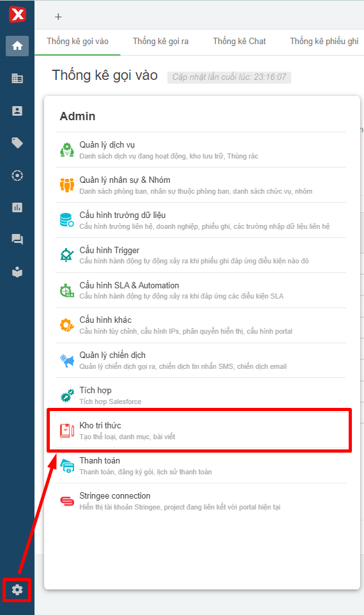The image size is (364, 615).
Task: Click the circular target icon in sidebar
Action: [x=17, y=175]
